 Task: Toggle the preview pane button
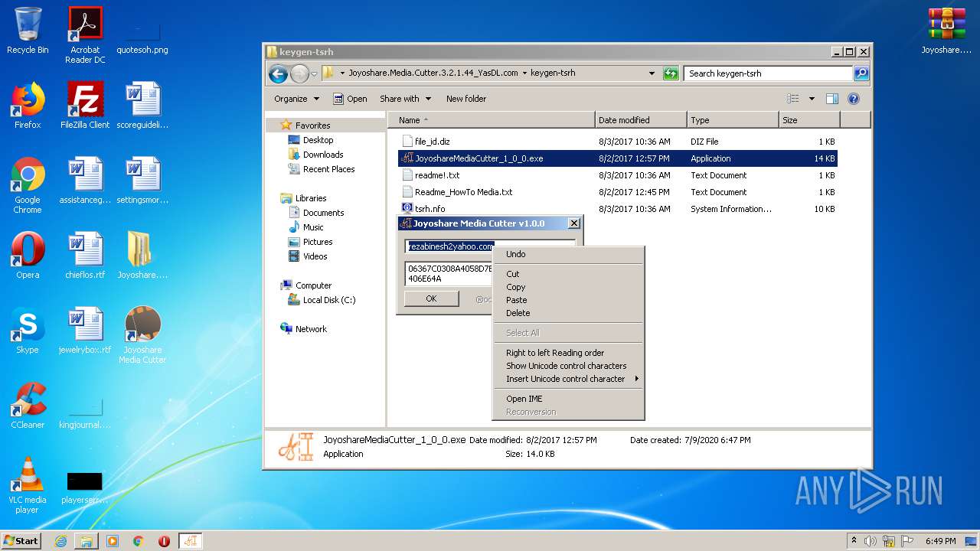(x=832, y=99)
